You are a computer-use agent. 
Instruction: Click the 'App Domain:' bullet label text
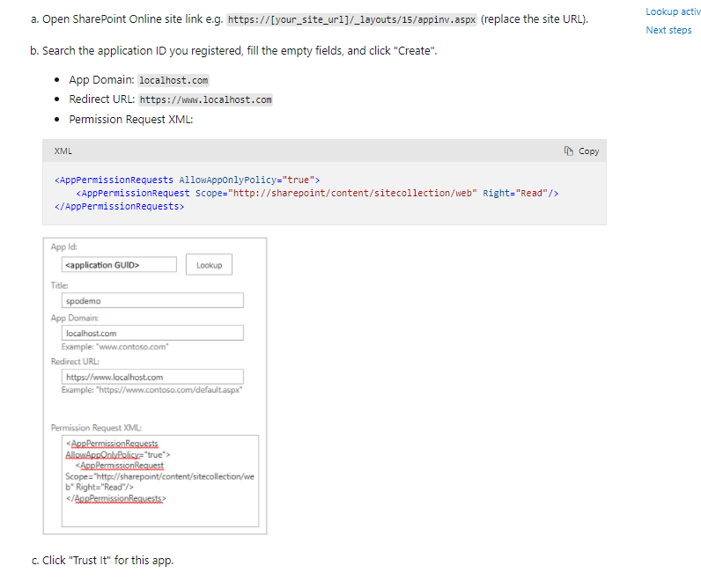tap(101, 80)
